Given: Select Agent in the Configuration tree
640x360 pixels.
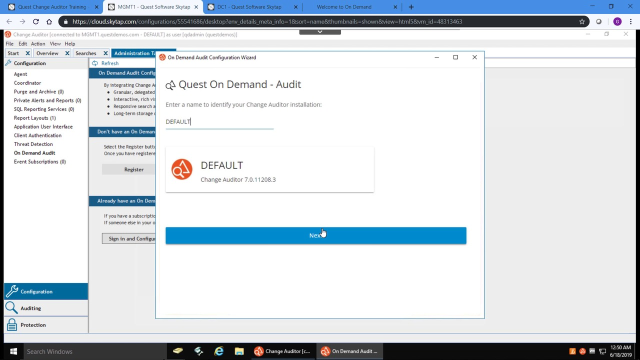Looking at the screenshot, I should click(x=20, y=74).
